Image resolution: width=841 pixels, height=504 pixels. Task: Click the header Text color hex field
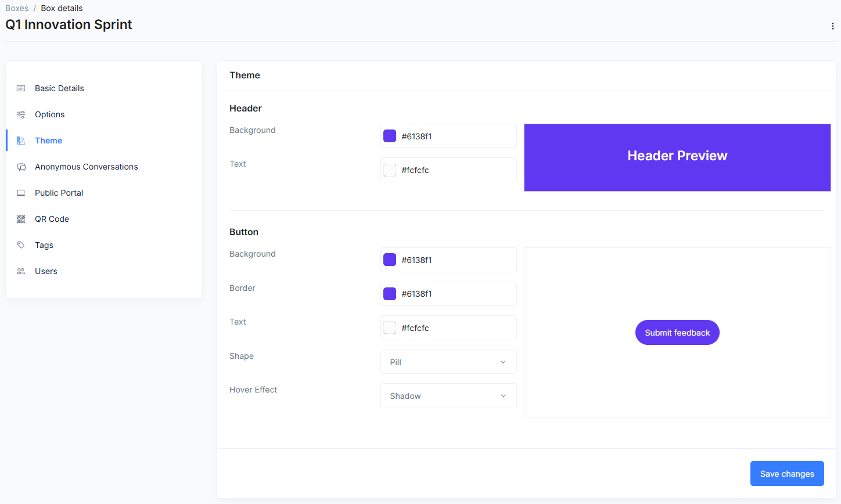453,170
